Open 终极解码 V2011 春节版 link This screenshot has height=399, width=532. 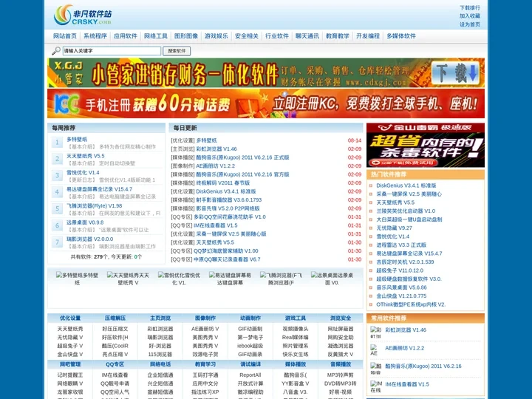(223, 183)
